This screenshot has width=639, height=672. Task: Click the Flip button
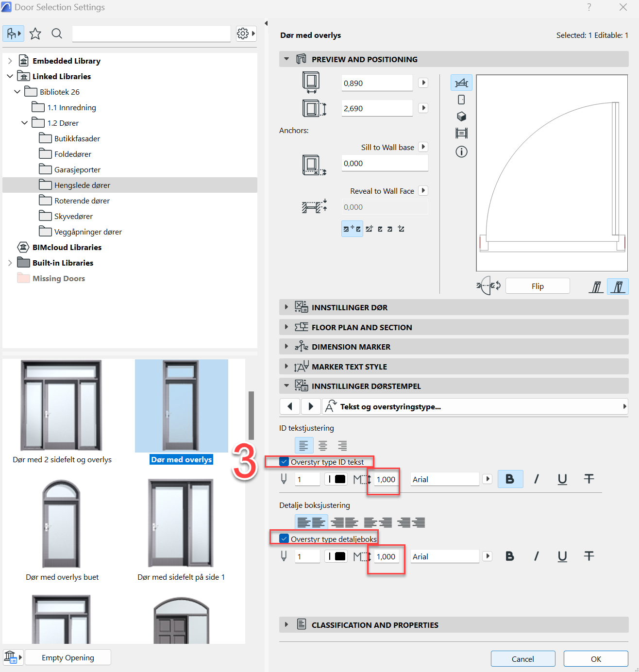point(537,286)
